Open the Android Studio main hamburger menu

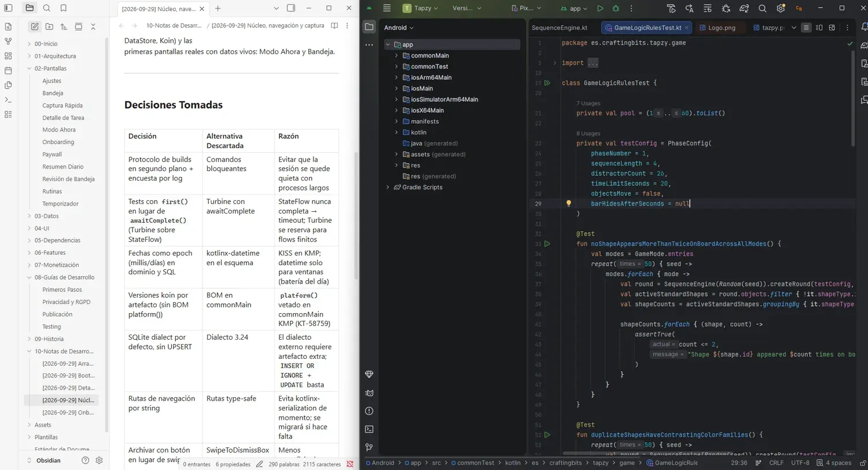(x=387, y=9)
